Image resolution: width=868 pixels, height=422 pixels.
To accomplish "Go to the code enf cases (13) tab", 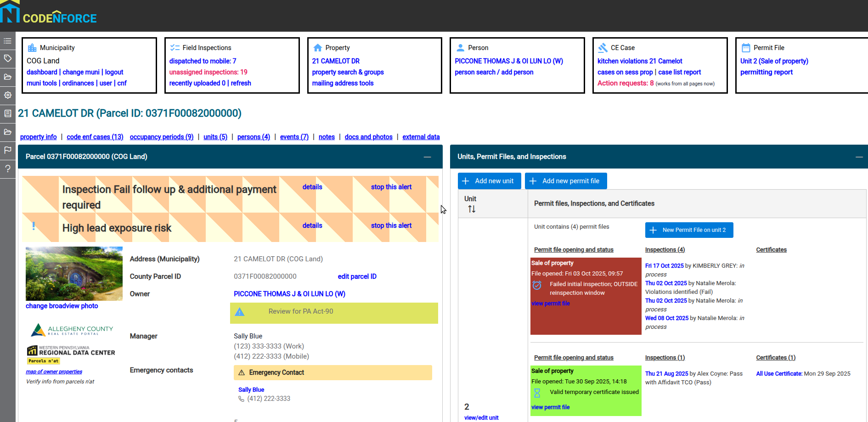I will click(x=95, y=137).
